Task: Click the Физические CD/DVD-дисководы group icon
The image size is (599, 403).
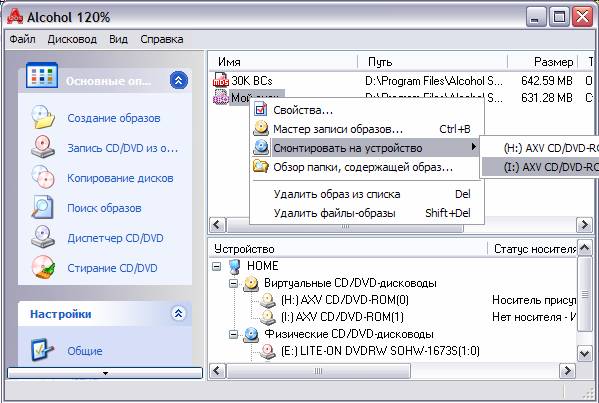Action: (251, 335)
